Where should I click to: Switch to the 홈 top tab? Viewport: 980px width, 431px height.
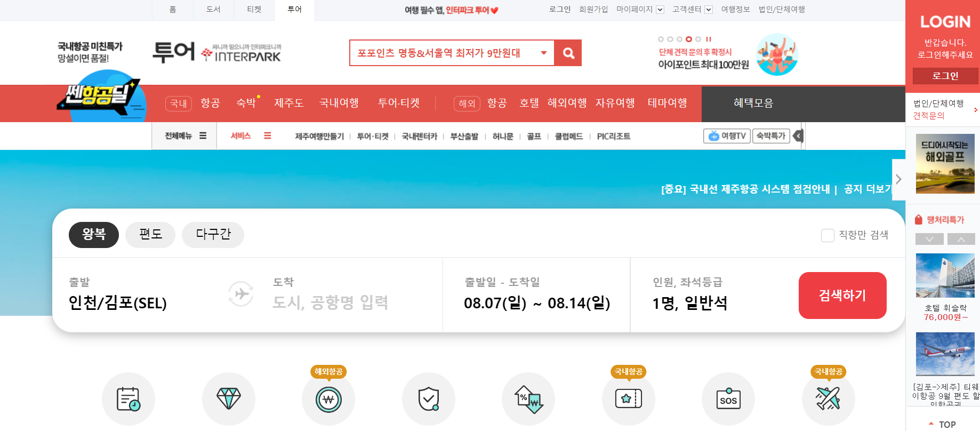click(173, 10)
